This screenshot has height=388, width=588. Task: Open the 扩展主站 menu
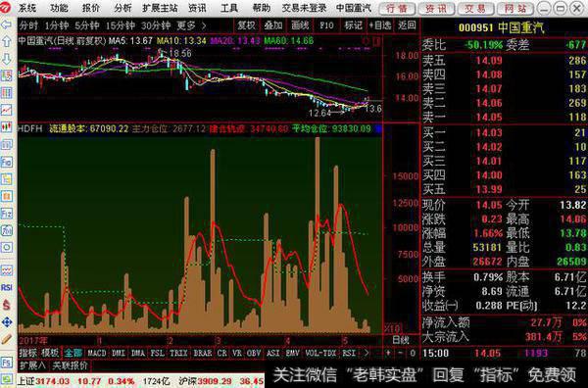click(x=160, y=8)
